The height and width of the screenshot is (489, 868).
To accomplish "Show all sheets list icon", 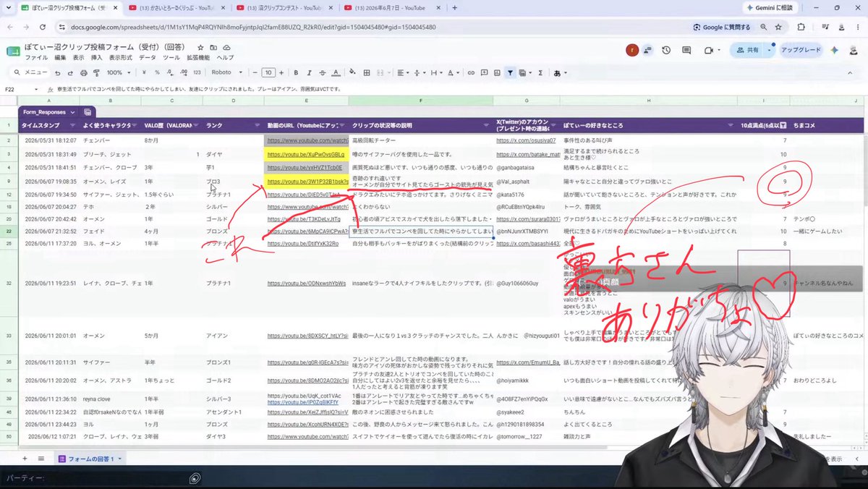I will point(41,459).
